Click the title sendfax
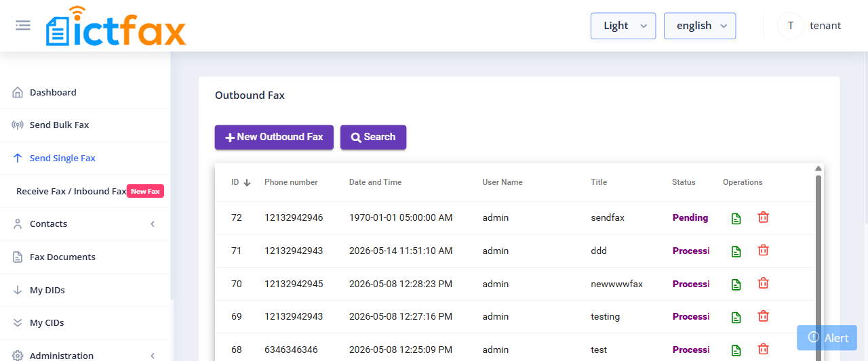The height and width of the screenshot is (361, 868). pyautogui.click(x=608, y=217)
